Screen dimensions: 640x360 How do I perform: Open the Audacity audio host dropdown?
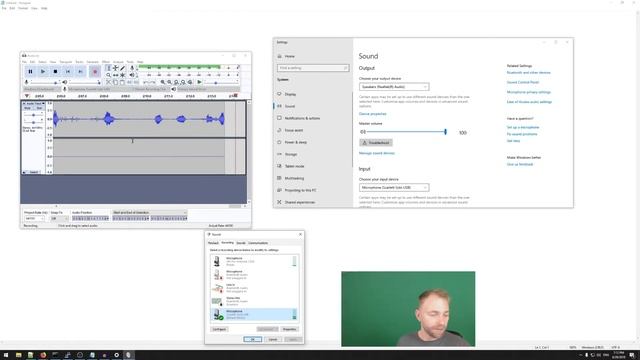[41, 89]
